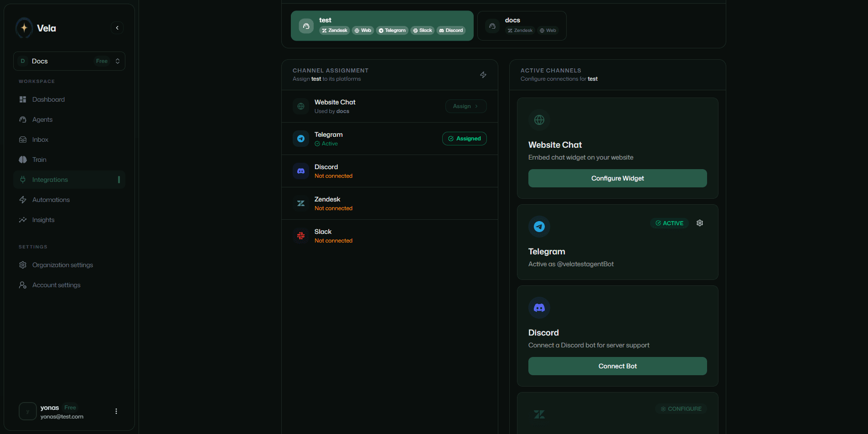868x434 pixels.
Task: Open the Insights section
Action: pos(69,220)
